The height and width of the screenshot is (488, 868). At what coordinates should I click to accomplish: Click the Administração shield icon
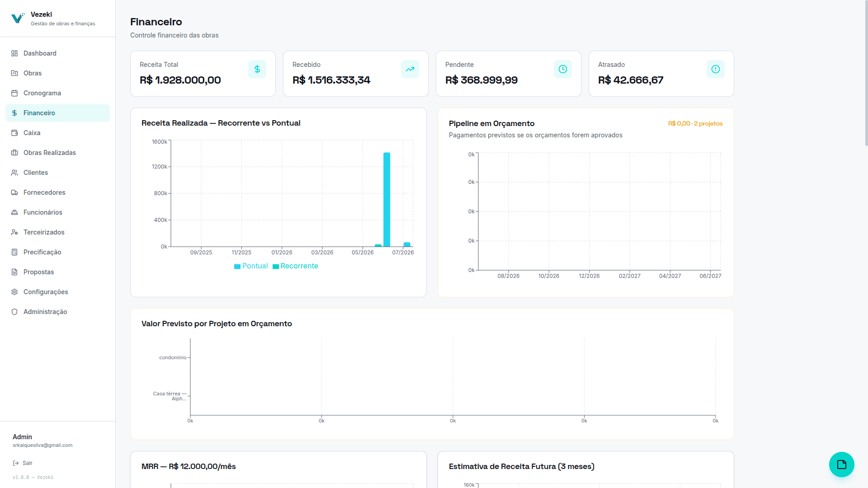pos(14,312)
